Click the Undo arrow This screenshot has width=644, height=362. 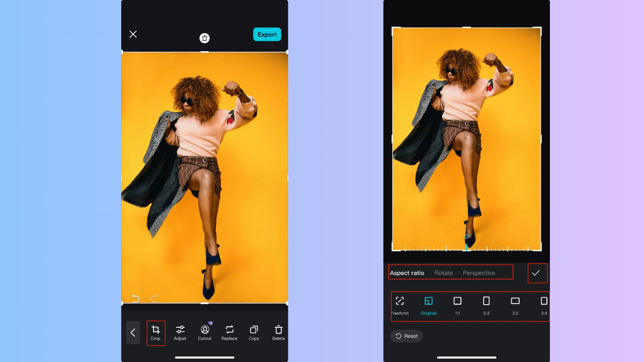point(135,298)
